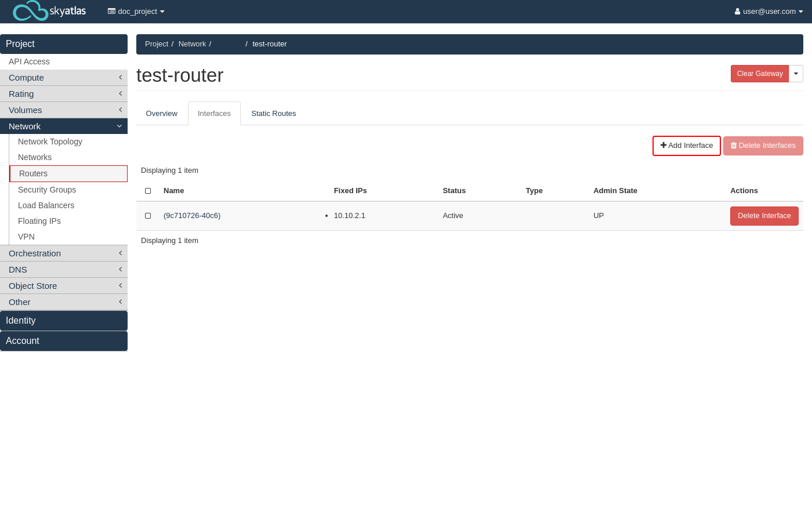Switch to the Static Routes tab
812x522 pixels.
click(x=273, y=114)
